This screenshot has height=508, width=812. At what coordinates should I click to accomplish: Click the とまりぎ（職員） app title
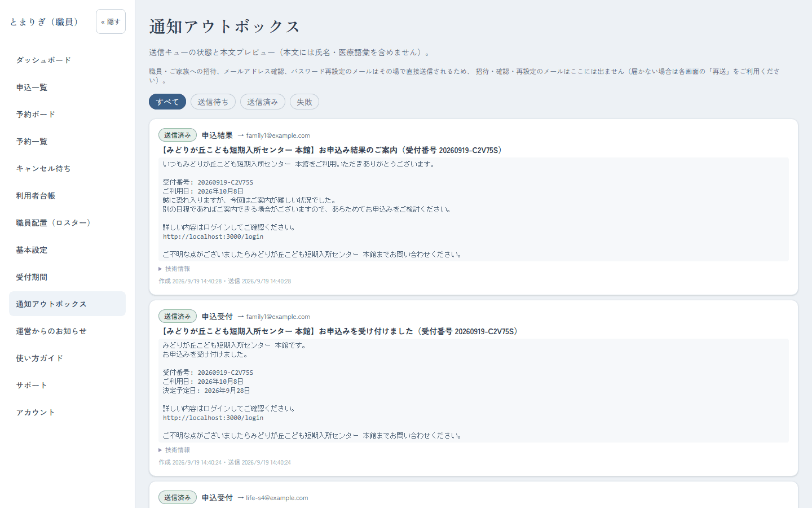(x=45, y=21)
